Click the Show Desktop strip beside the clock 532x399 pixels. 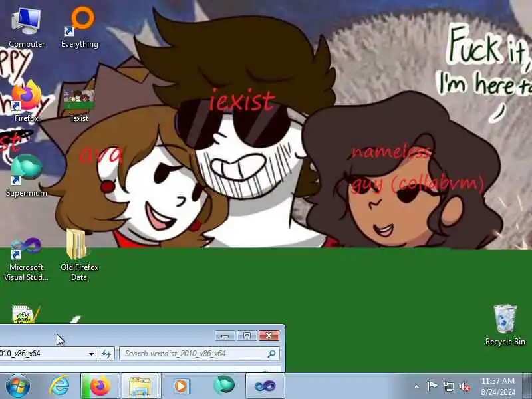pyautogui.click(x=527, y=386)
